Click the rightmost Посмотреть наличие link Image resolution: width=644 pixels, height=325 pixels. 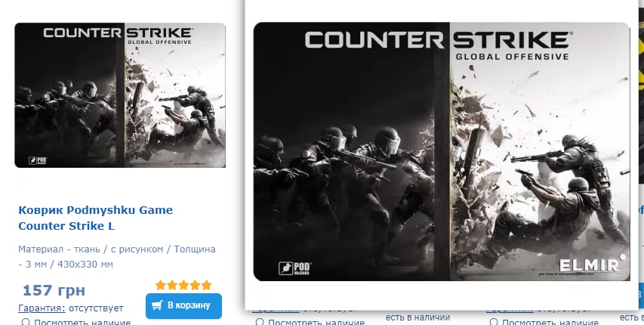tap(550, 322)
